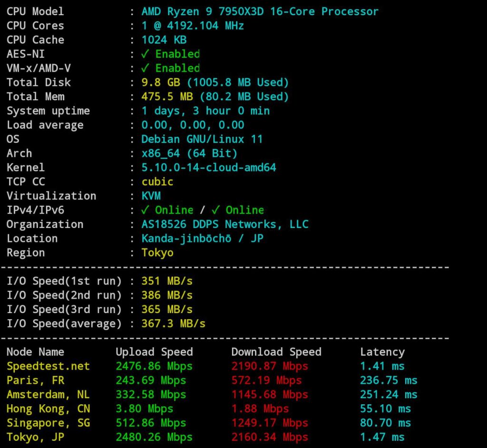Click the 4192.104 MHz CPU cores value
The image size is (487, 448).
coord(193,26)
